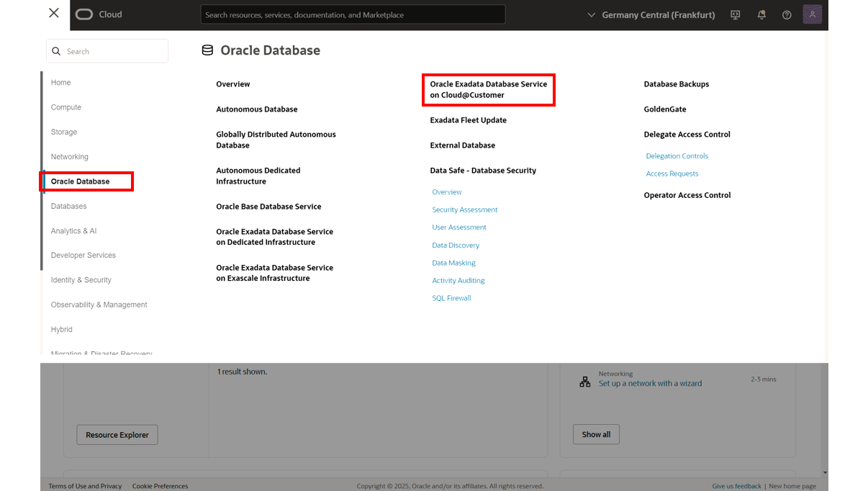This screenshot has width=868, height=491.
Task: Open the Data Safe Overview sublink
Action: pos(447,192)
